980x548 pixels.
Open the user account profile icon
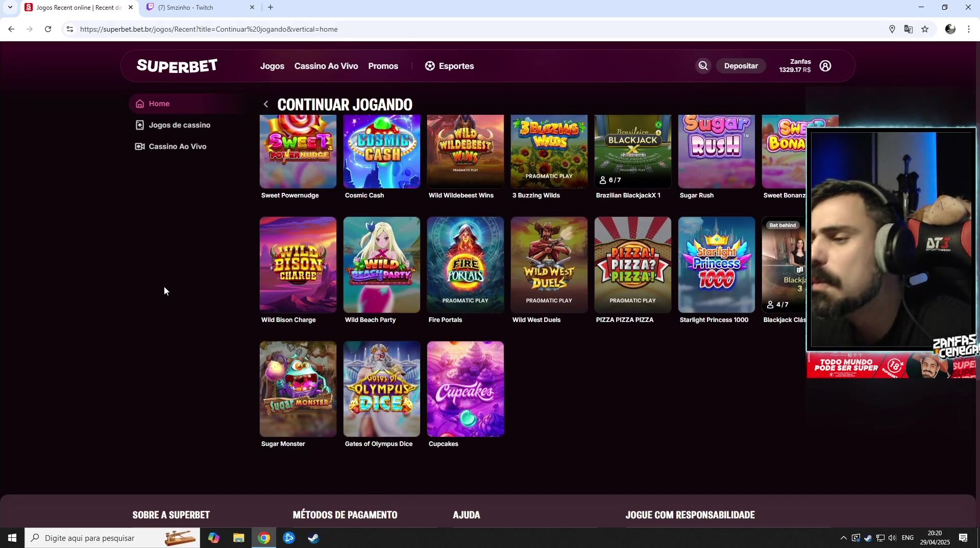pyautogui.click(x=825, y=66)
